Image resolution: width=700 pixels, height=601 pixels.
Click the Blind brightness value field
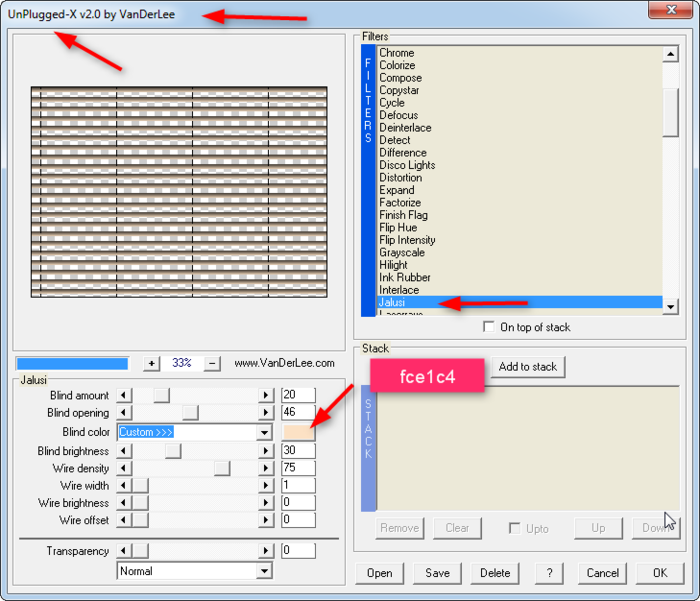coord(298,451)
